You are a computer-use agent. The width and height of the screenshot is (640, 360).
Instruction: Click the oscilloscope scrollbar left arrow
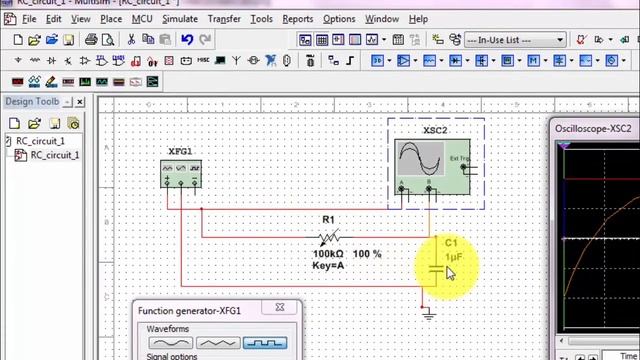point(561,341)
